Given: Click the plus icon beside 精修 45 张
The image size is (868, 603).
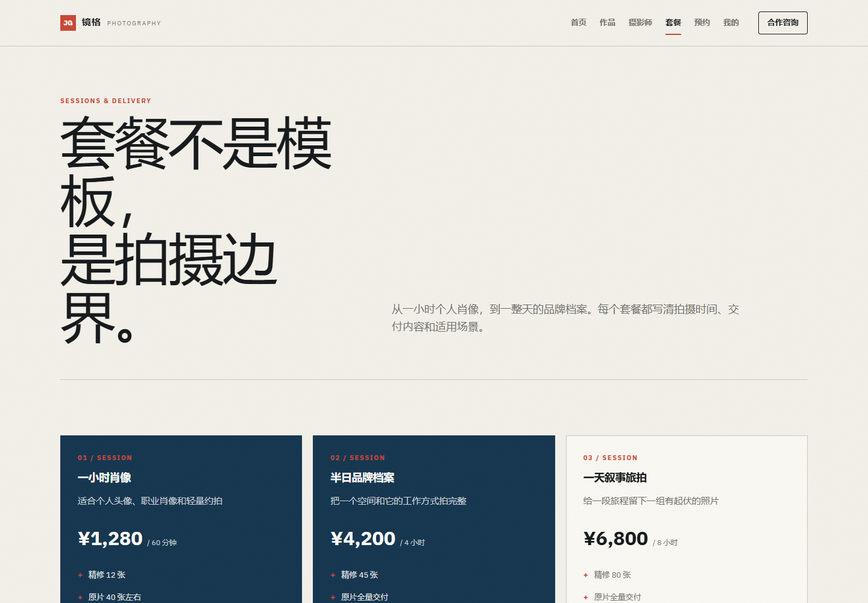Looking at the screenshot, I should click(333, 575).
